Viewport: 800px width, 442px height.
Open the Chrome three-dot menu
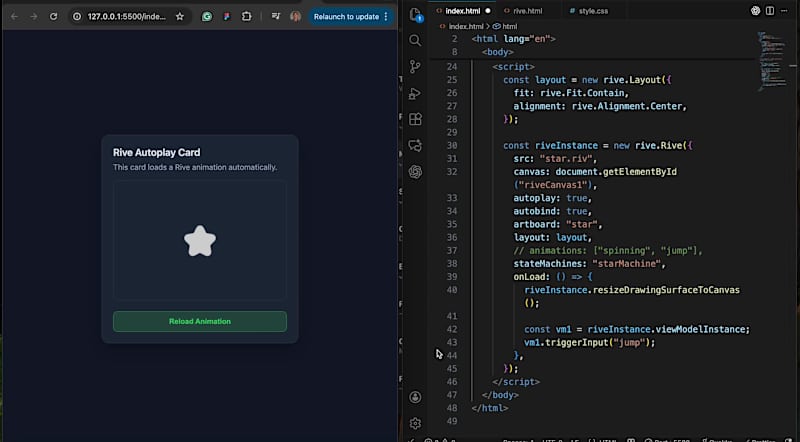pos(386,17)
